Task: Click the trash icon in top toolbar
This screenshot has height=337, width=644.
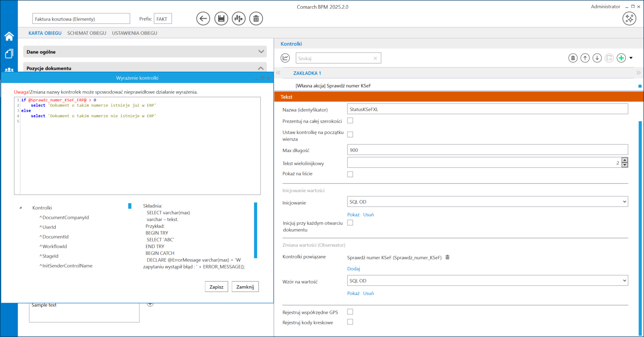Action: coord(256,18)
